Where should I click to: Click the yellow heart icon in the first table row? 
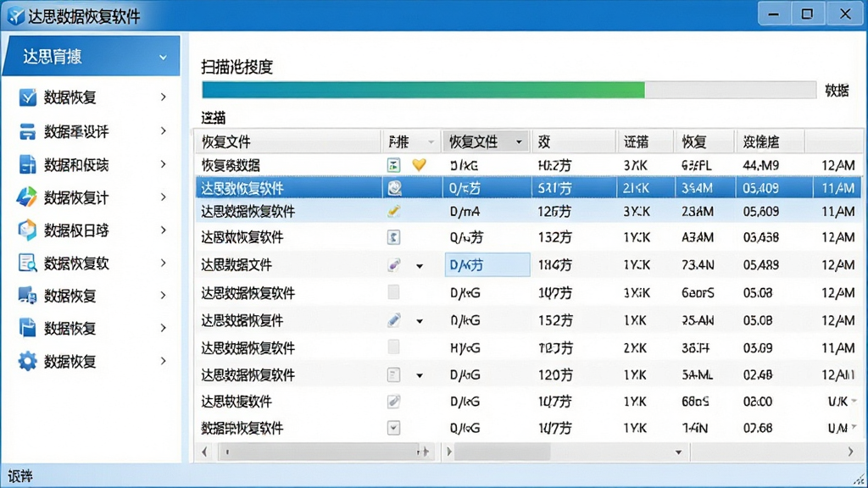click(419, 165)
